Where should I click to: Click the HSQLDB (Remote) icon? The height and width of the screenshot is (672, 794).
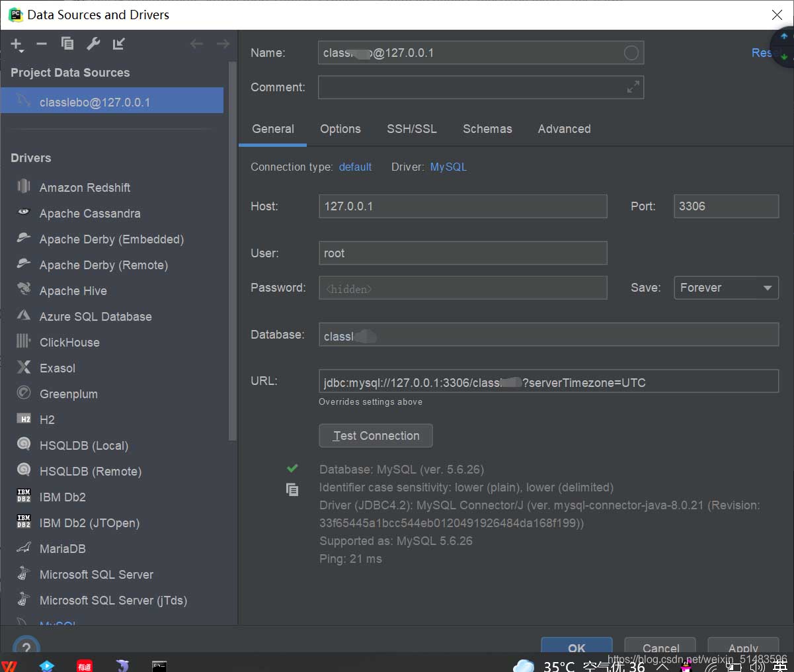pyautogui.click(x=24, y=470)
